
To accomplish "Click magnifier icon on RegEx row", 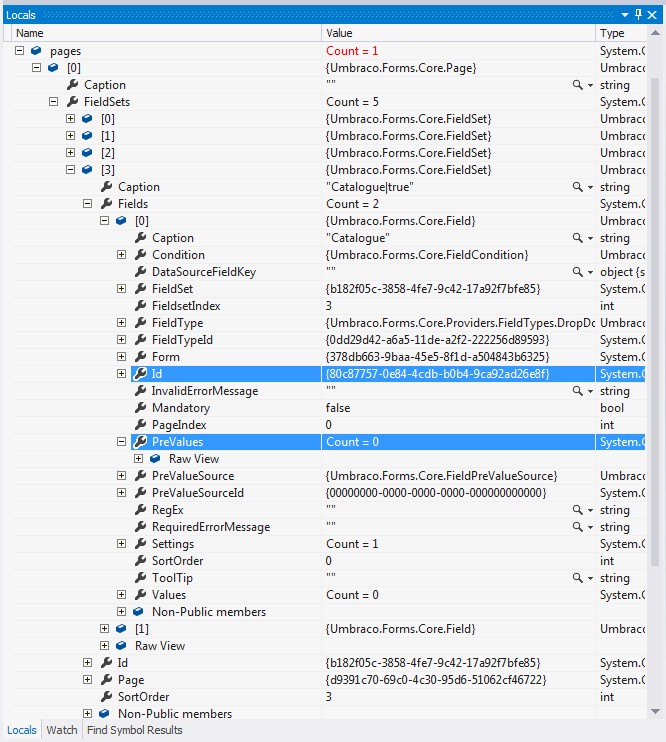I will point(577,510).
